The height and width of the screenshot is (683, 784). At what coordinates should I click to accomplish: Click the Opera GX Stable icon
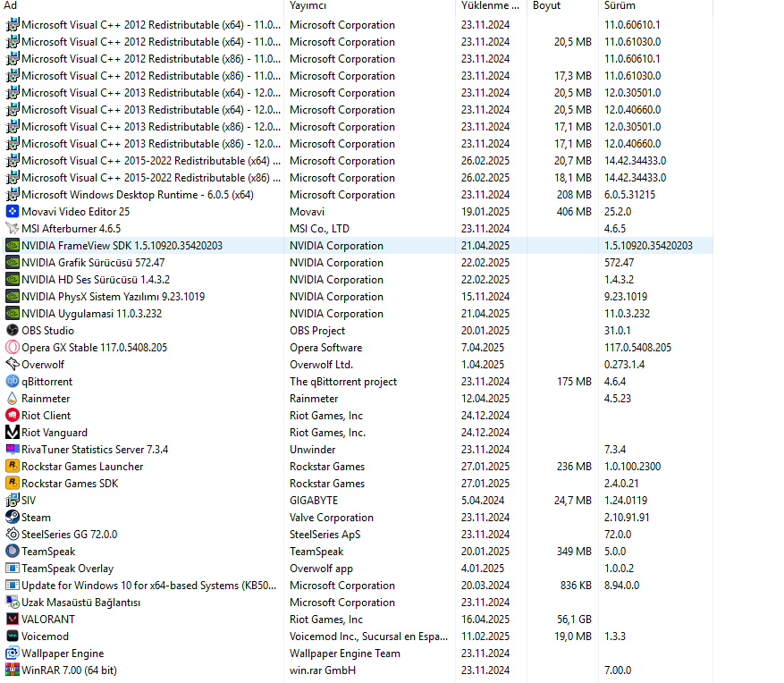[12, 348]
